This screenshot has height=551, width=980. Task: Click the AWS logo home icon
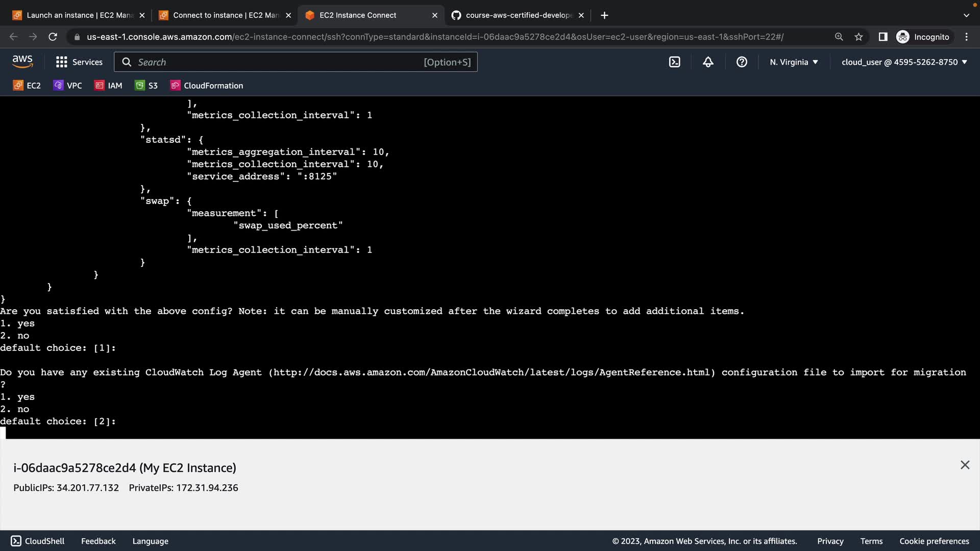pos(22,62)
